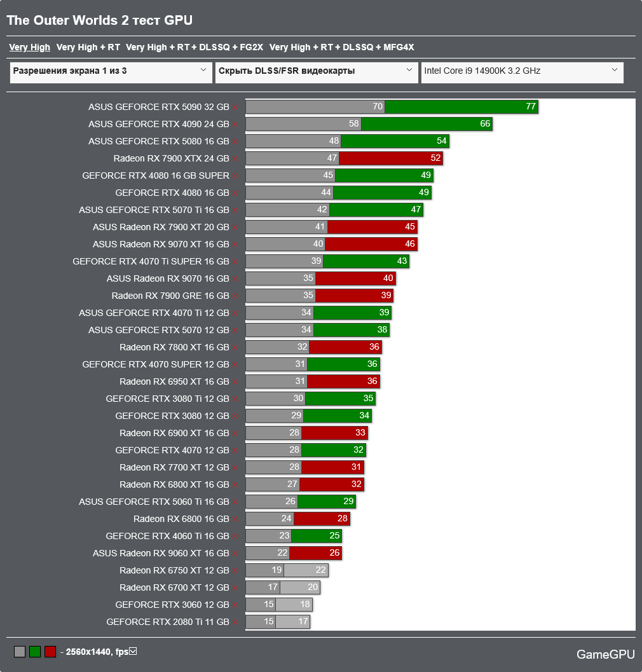The width and height of the screenshot is (642, 672).
Task: Click the X beside Radeon RX 6950 XT 16 GB
Action: (x=235, y=381)
